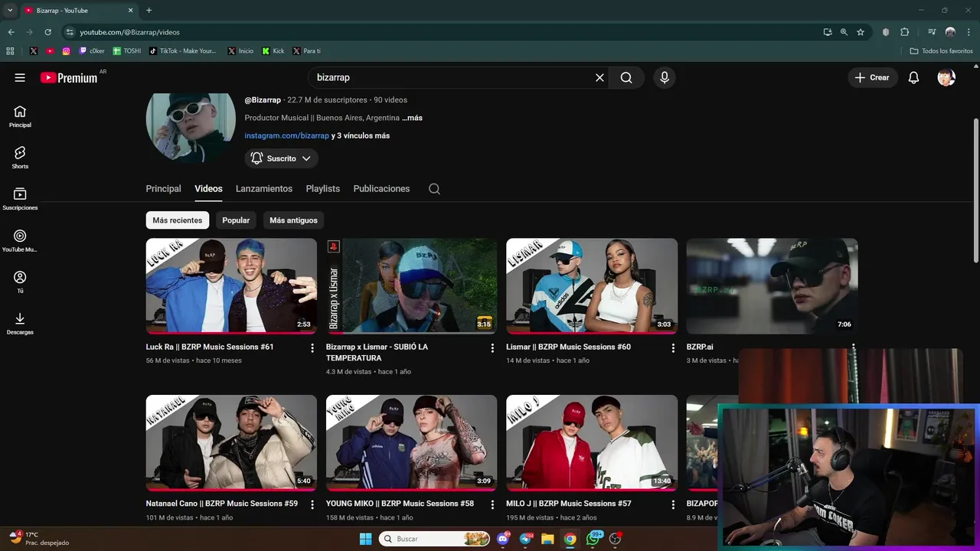Image resolution: width=980 pixels, height=551 pixels.
Task: Go to Principal in sidebar
Action: 20,116
